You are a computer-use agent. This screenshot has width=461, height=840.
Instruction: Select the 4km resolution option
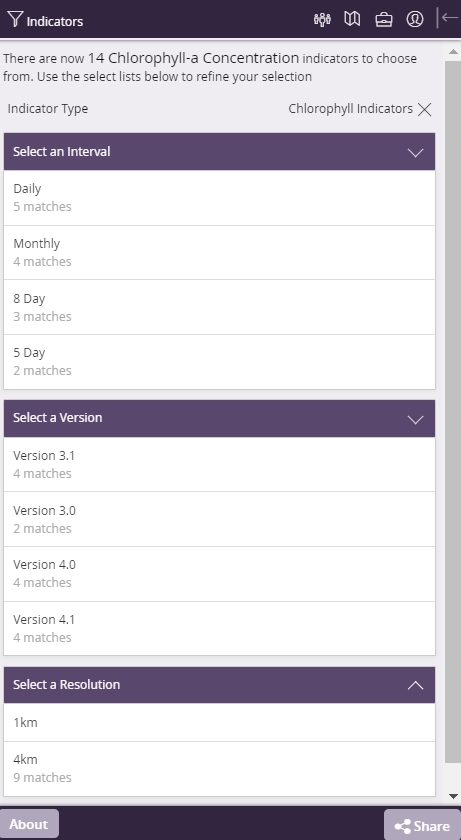click(220, 769)
